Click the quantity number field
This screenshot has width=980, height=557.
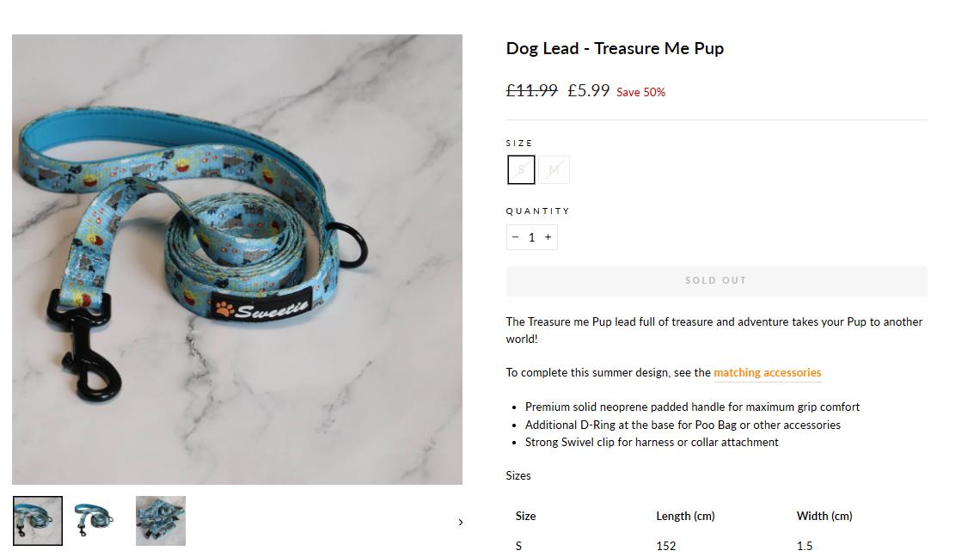[531, 237]
